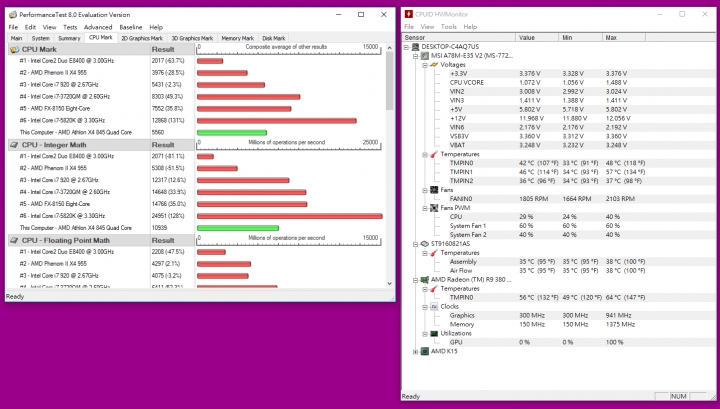Open the Help menu in PerformanceTest

[x=156, y=27]
